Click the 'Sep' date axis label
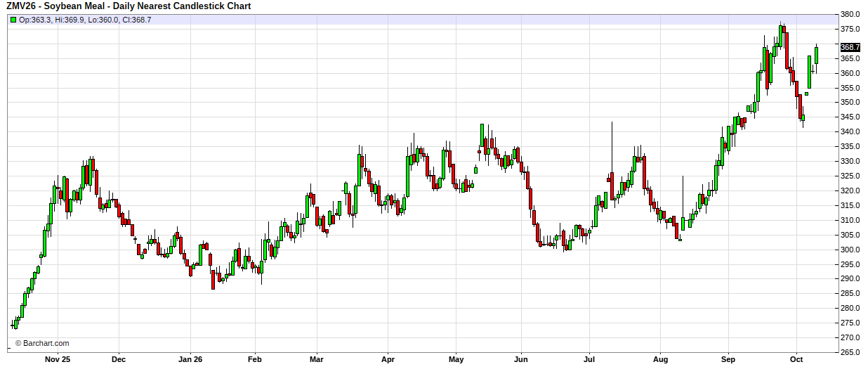This screenshot has height=381, width=868. coord(729,359)
